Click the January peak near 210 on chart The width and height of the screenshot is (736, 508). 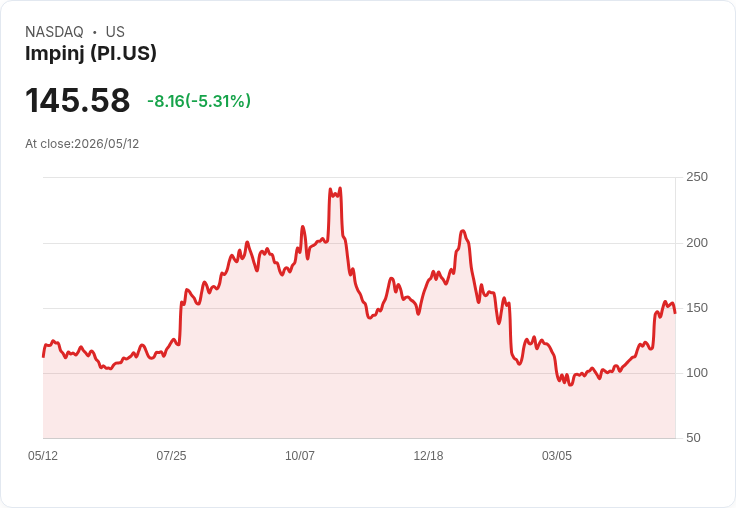(463, 231)
